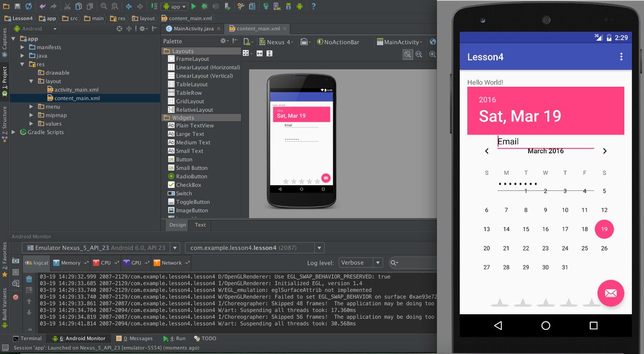The width and height of the screenshot is (644, 354).
Task: Collapse the app folder in project tree
Action: pos(14,39)
